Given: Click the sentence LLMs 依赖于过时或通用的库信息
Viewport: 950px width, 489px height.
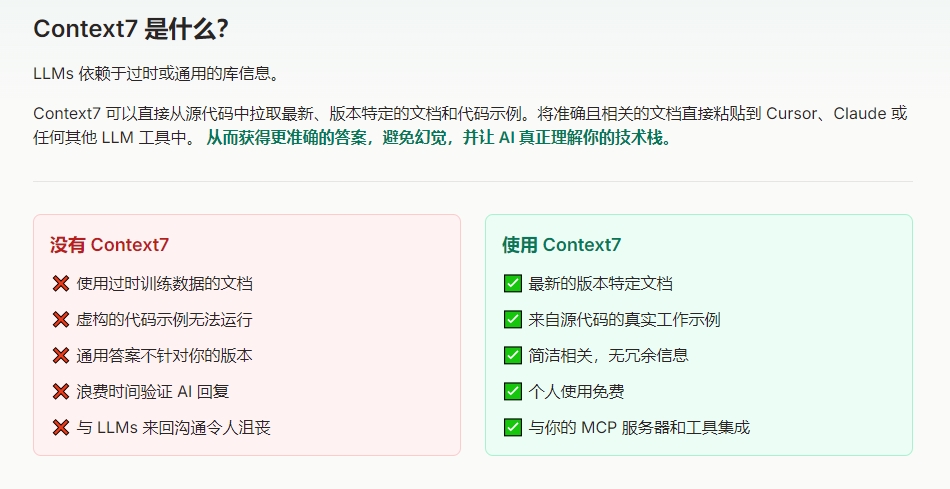Looking at the screenshot, I should coord(158,74).
